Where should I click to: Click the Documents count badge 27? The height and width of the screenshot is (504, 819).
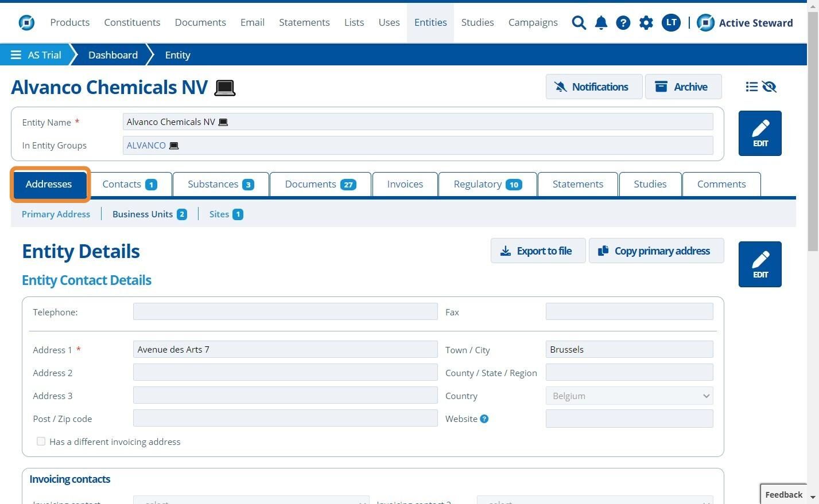click(x=348, y=185)
